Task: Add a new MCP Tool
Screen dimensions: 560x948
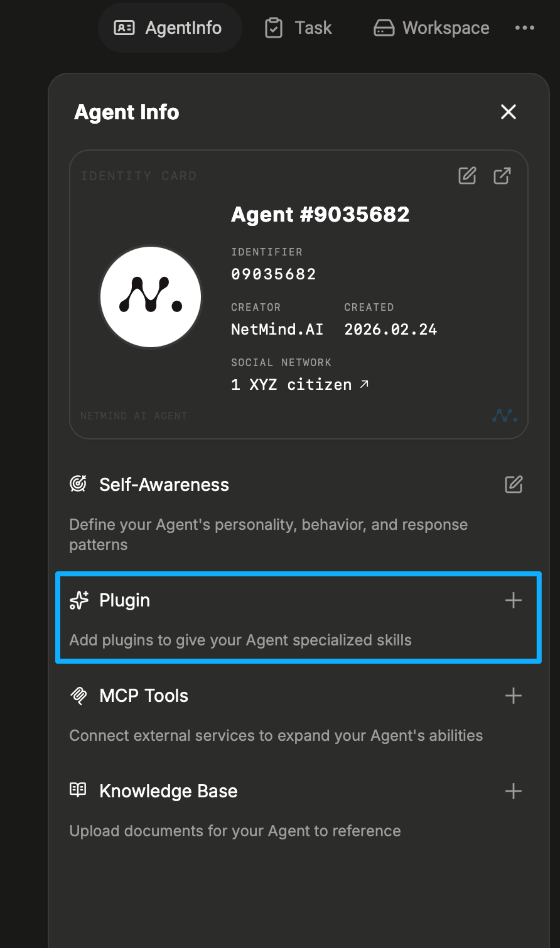Action: pos(514,696)
